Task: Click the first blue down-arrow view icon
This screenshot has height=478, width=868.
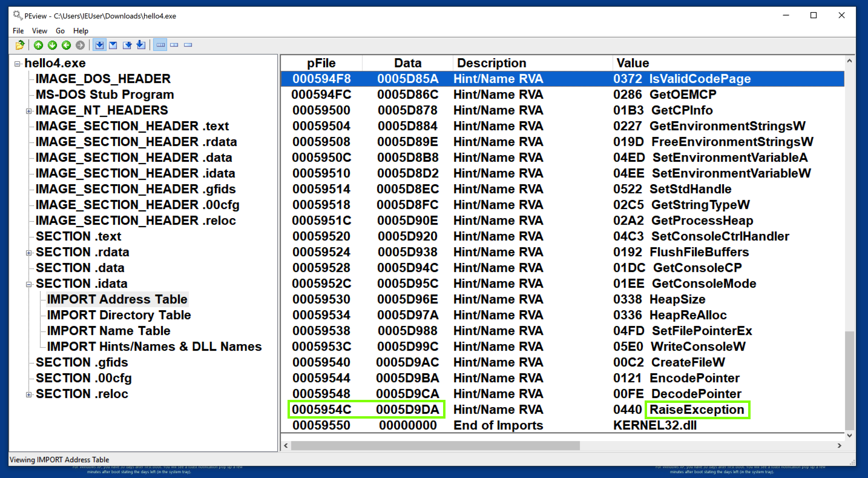Action: [99, 45]
